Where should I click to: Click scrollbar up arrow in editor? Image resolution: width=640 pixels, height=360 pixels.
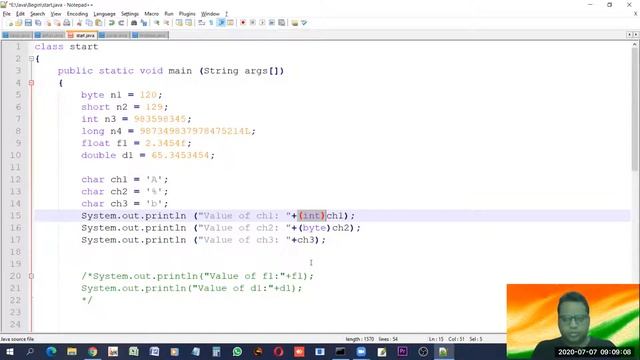coord(635,44)
